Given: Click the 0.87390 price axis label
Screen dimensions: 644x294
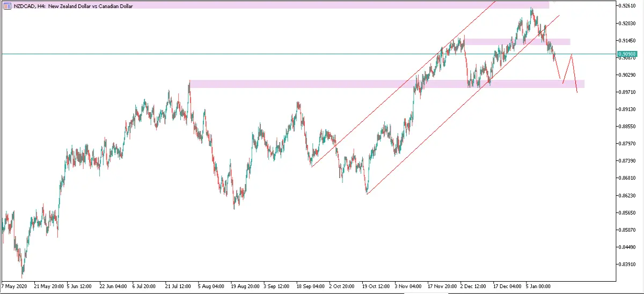Looking at the screenshot, I should (627, 161).
